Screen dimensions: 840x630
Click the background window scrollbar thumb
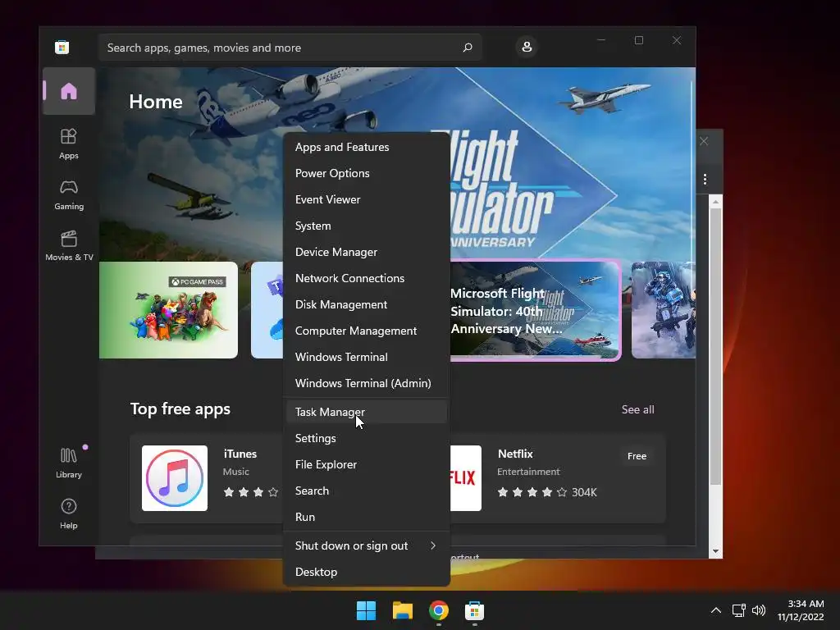(x=715, y=347)
